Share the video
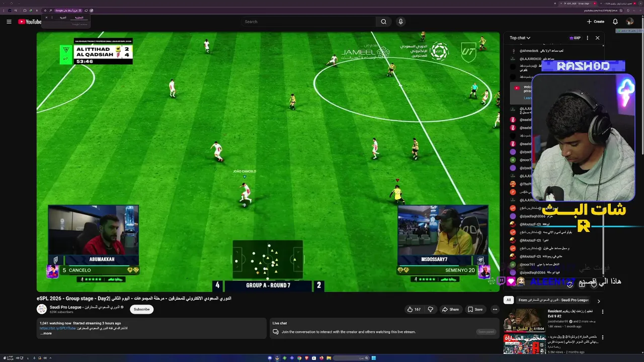 point(450,309)
